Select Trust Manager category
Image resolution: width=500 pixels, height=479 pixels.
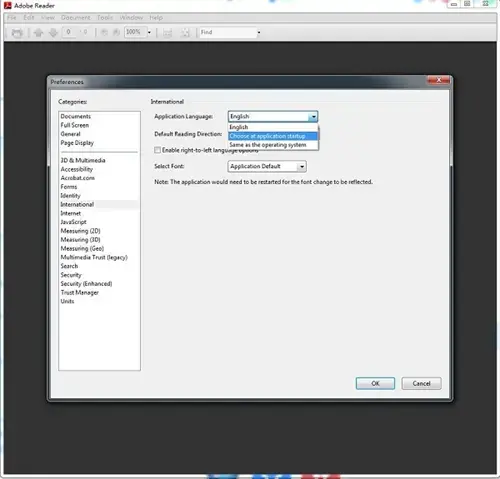80,293
